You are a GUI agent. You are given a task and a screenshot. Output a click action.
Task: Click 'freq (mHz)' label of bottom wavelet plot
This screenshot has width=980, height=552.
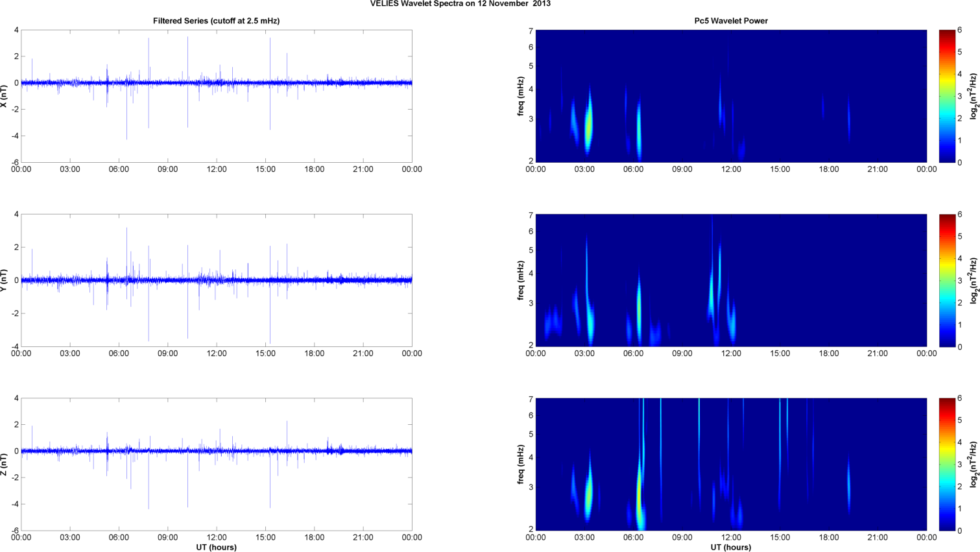[x=520, y=464]
